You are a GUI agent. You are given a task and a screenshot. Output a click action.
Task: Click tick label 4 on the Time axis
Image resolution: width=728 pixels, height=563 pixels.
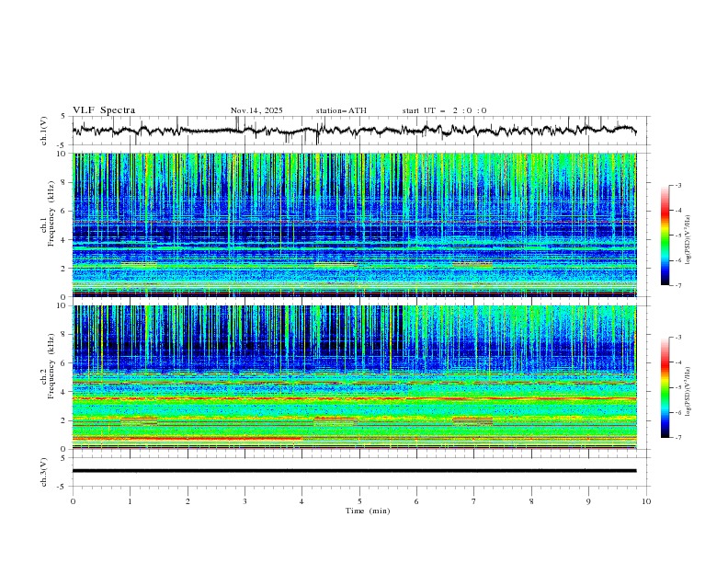tap(302, 501)
